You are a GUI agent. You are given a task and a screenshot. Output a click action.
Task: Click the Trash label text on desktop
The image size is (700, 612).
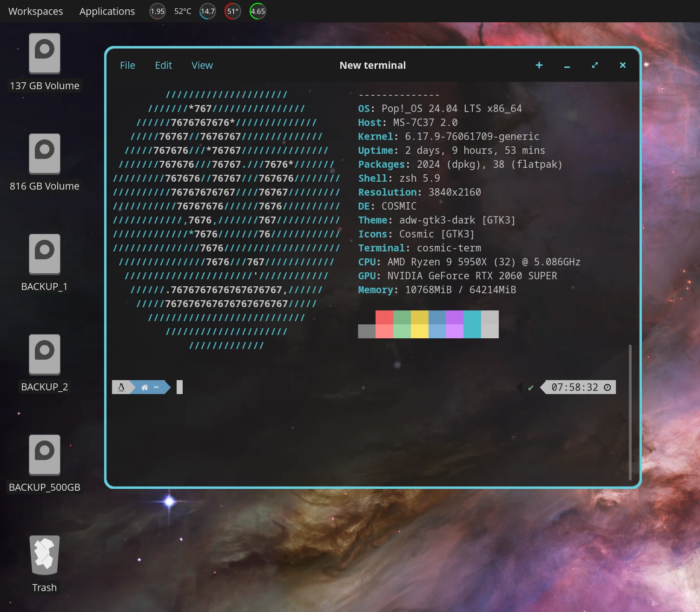[45, 588]
